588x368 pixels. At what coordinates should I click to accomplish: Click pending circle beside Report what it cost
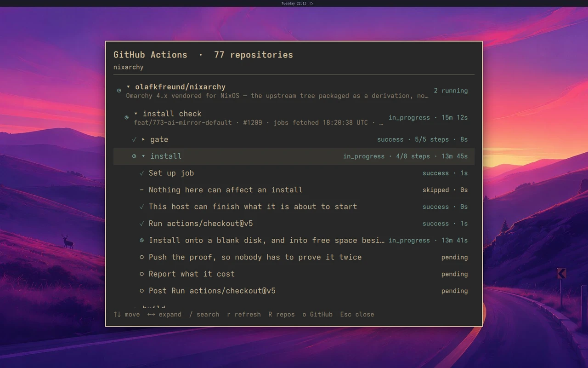tap(142, 274)
